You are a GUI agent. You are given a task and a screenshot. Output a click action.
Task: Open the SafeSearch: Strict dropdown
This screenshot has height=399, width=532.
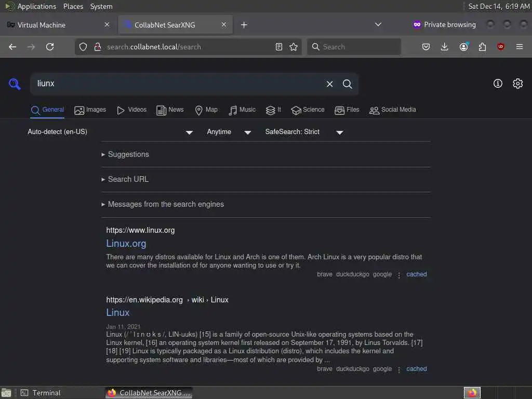coord(304,132)
